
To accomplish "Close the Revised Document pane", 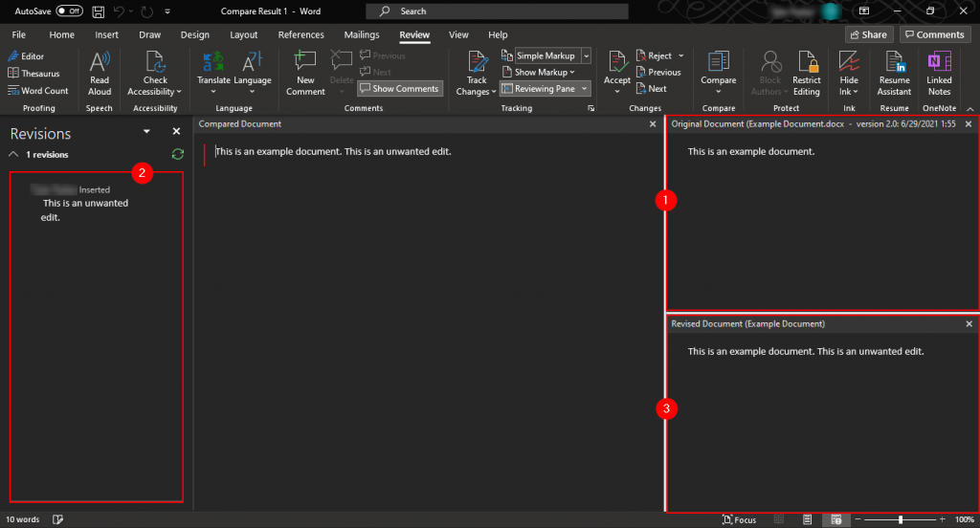I will pos(969,324).
